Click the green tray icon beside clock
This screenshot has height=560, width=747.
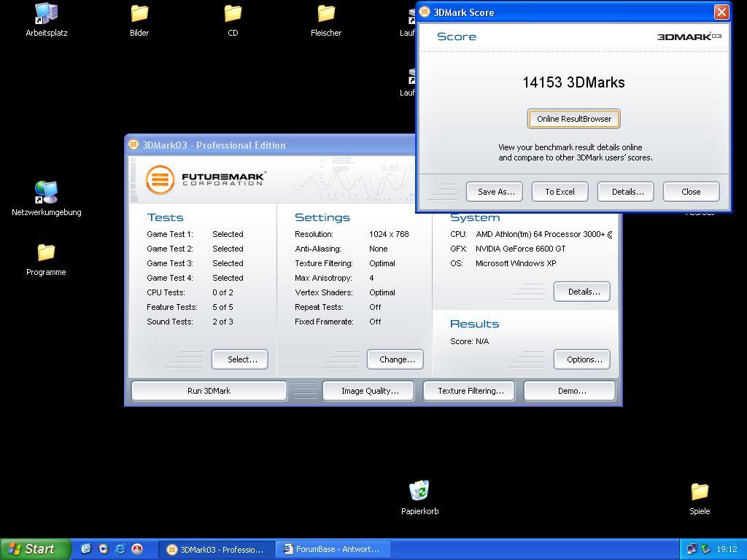click(x=706, y=549)
